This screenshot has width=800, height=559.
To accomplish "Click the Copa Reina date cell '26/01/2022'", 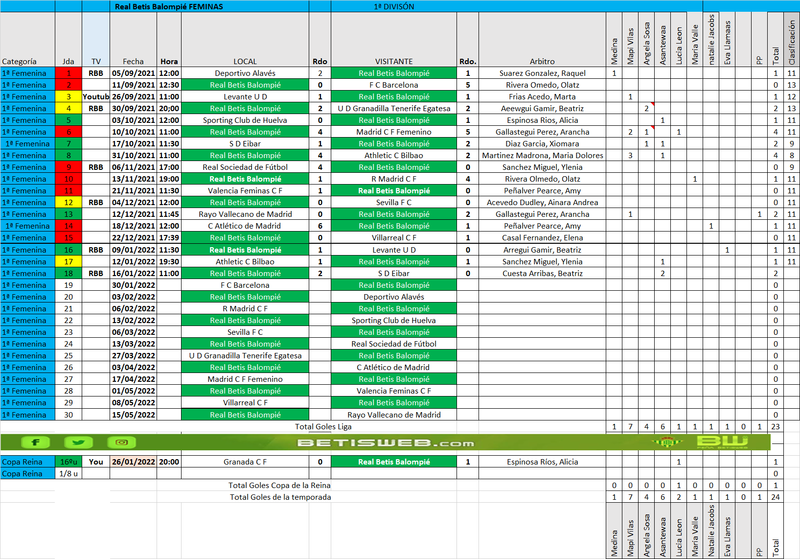I will [133, 462].
